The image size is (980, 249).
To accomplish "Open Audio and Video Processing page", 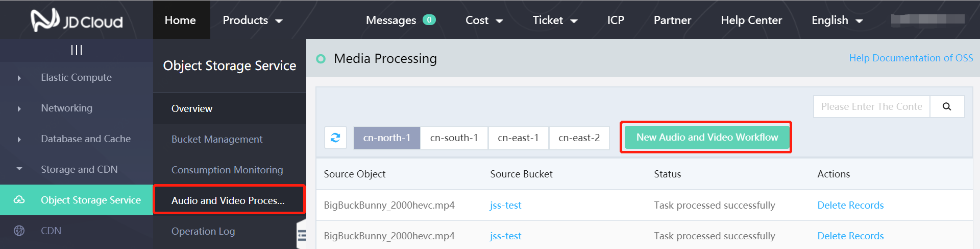I will click(229, 200).
